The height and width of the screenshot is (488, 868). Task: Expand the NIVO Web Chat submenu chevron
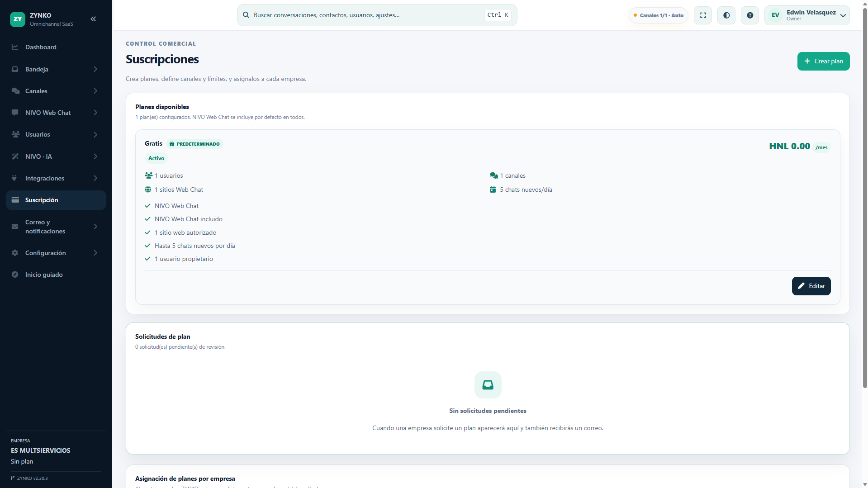pos(95,113)
